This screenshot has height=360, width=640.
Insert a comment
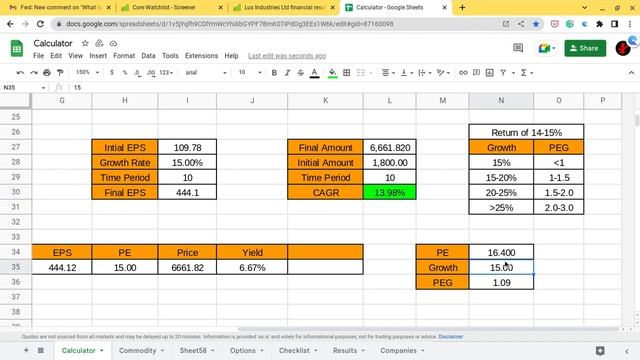point(476,73)
